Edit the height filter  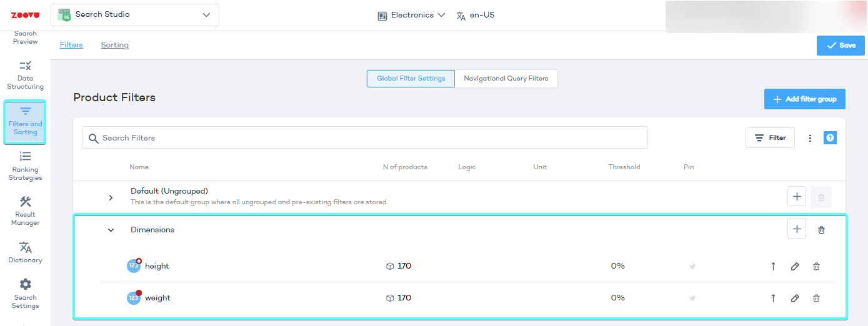[x=795, y=266]
